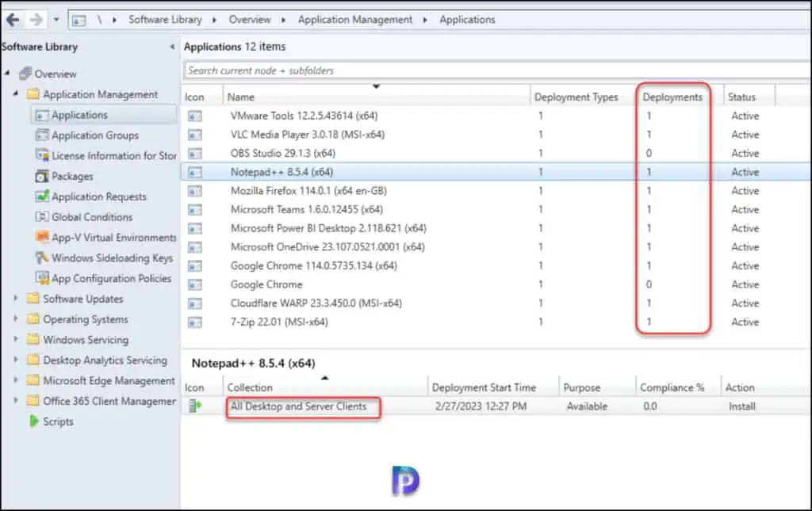The image size is (812, 511).
Task: Collapse the Overview tree node
Action: tap(7, 74)
